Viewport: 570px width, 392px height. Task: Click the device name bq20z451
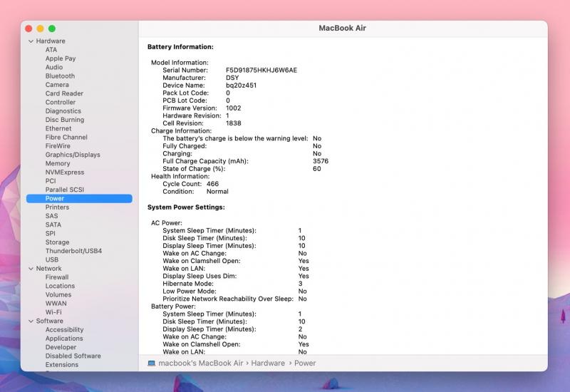pyautogui.click(x=241, y=86)
